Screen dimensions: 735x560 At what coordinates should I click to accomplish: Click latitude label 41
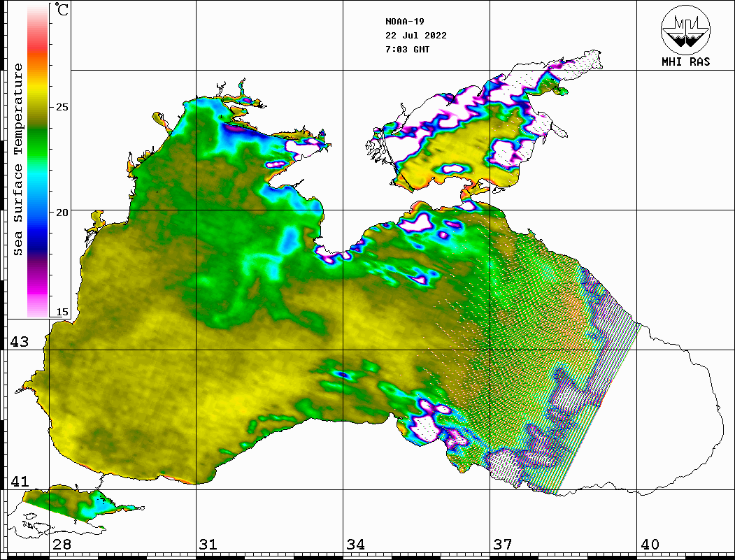click(20, 482)
